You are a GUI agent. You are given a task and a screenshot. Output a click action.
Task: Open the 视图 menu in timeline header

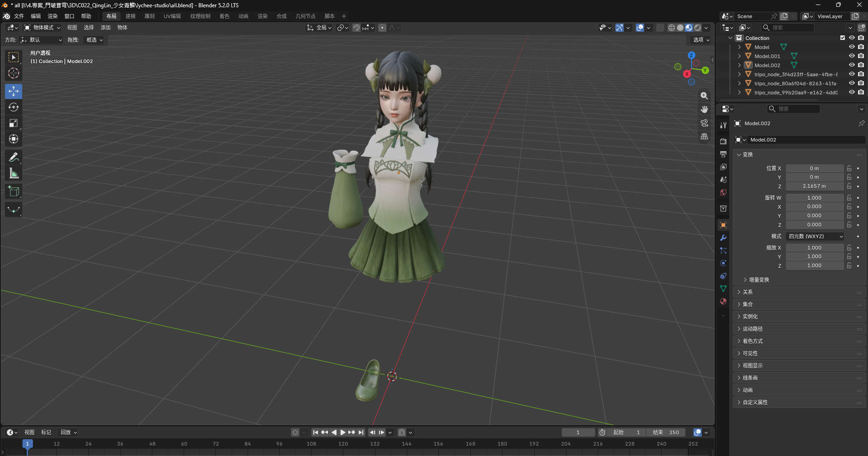pos(29,432)
